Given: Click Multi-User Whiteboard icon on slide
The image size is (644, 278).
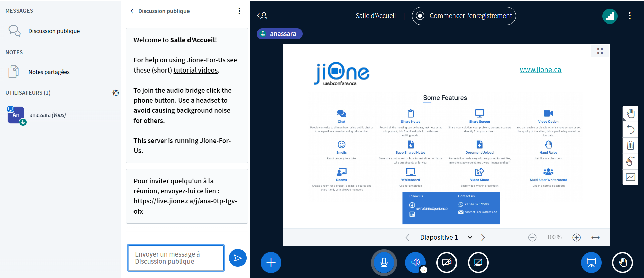Looking at the screenshot, I should coord(548,172).
